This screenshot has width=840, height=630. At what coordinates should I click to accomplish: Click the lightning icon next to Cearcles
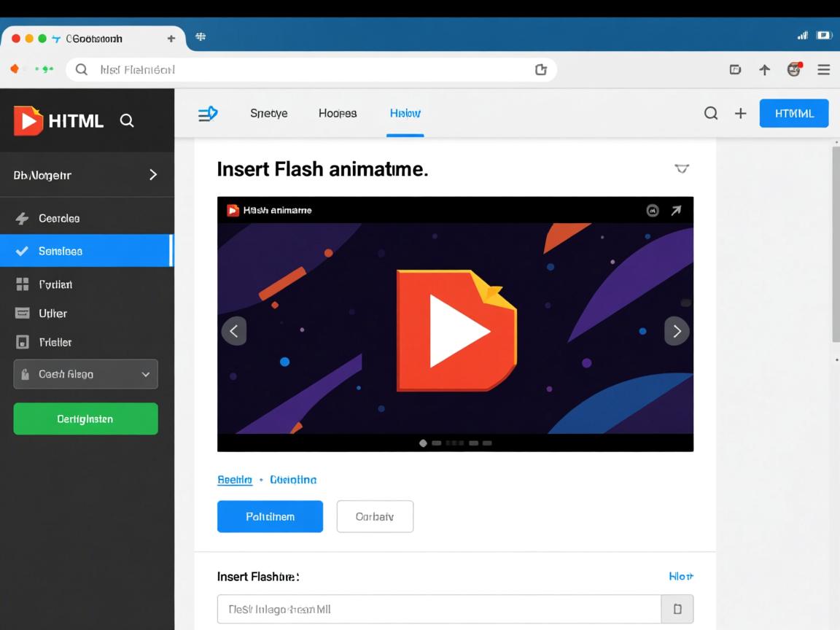pyautogui.click(x=23, y=219)
